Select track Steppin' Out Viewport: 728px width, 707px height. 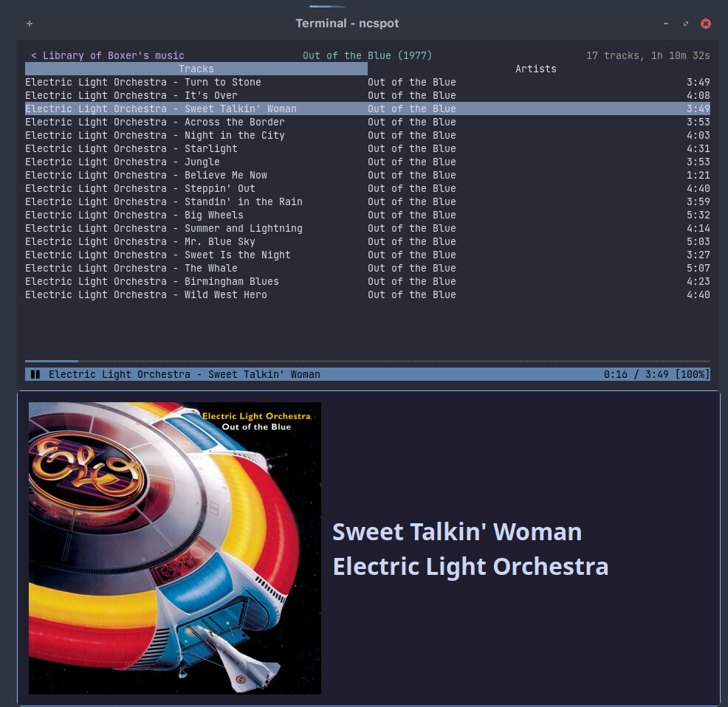(x=367, y=188)
